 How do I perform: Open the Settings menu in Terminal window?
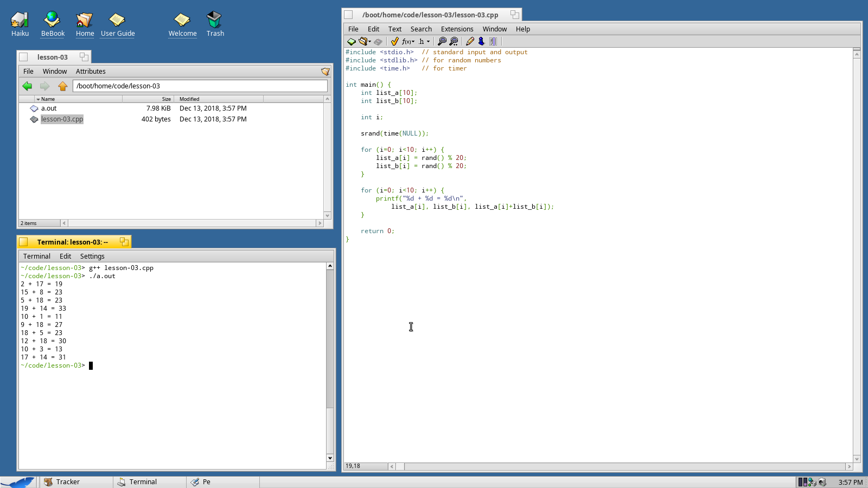click(x=92, y=256)
